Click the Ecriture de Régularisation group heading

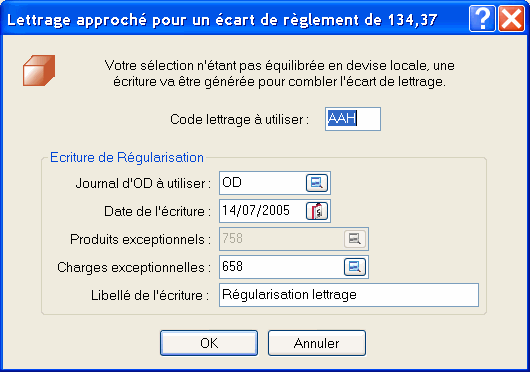point(127,157)
